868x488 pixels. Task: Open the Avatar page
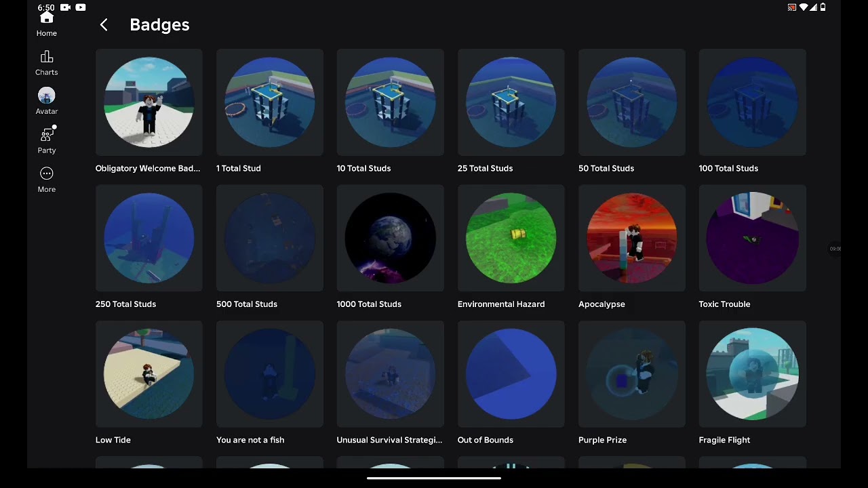click(x=47, y=102)
